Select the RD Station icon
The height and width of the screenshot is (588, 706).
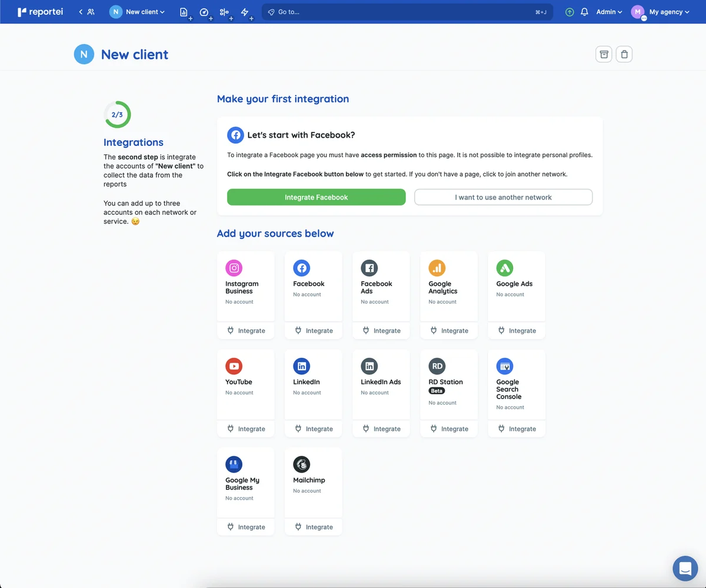click(437, 367)
